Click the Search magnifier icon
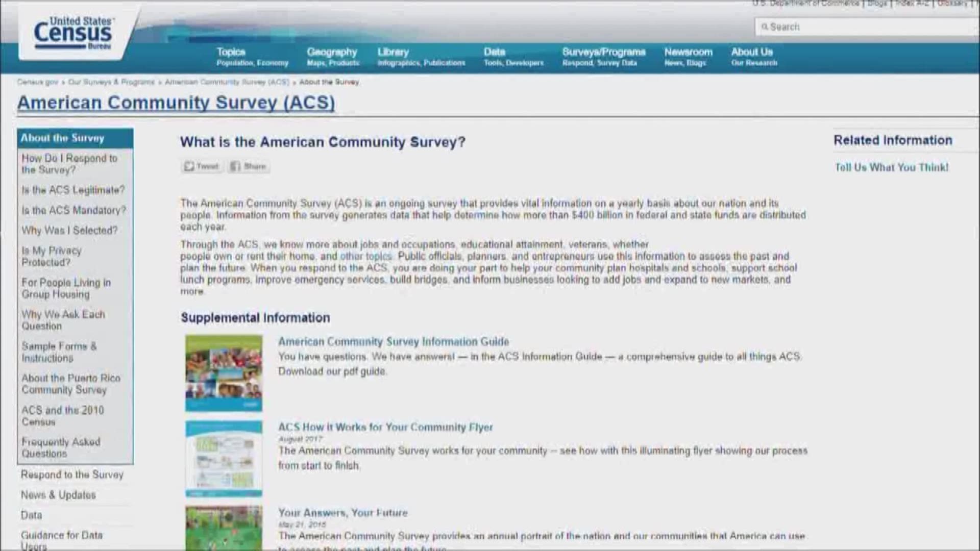Image resolution: width=980 pixels, height=551 pixels. (765, 27)
